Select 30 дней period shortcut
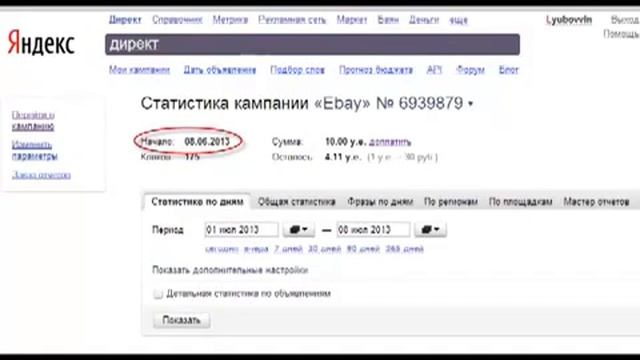This screenshot has width=640, height=360. pyautogui.click(x=324, y=249)
